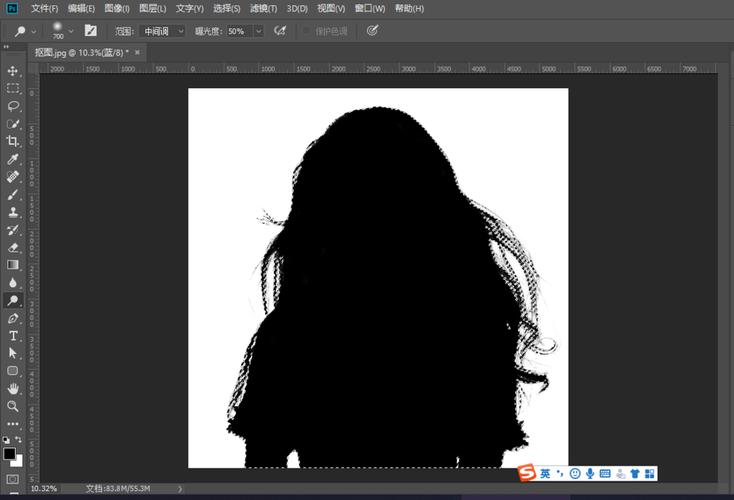Edit the 曝光度 50% value field

click(240, 31)
